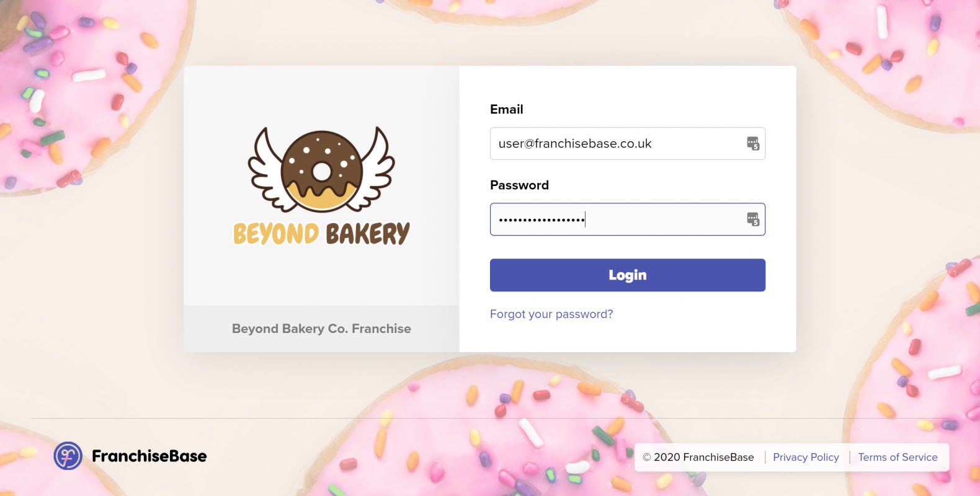Open the Terms of Service link
The height and width of the screenshot is (496, 980).
click(898, 458)
